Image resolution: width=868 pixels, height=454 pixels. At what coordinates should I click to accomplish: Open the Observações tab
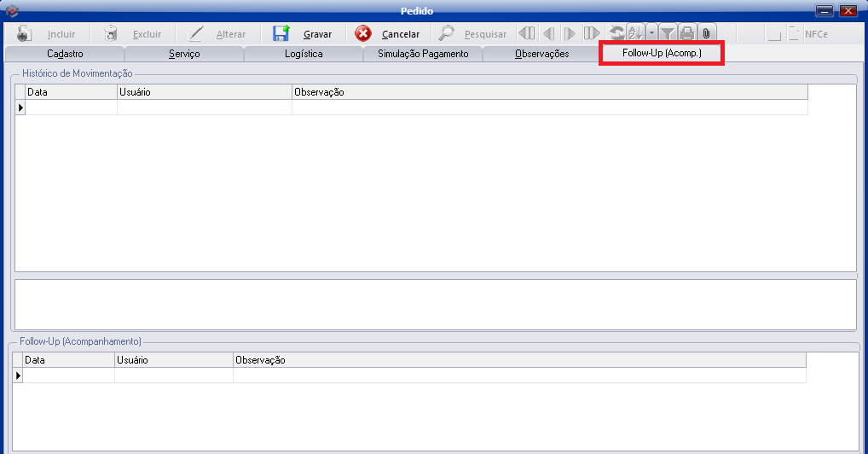coord(541,54)
